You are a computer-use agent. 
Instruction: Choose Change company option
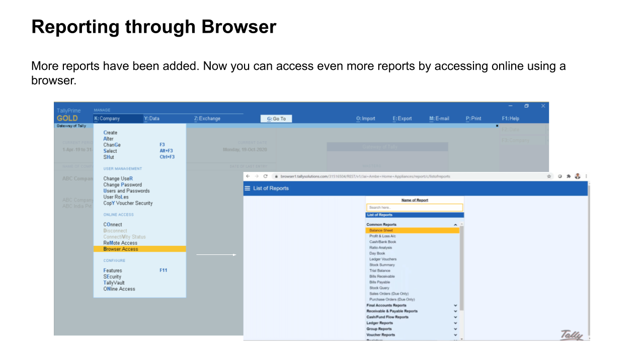click(x=112, y=145)
